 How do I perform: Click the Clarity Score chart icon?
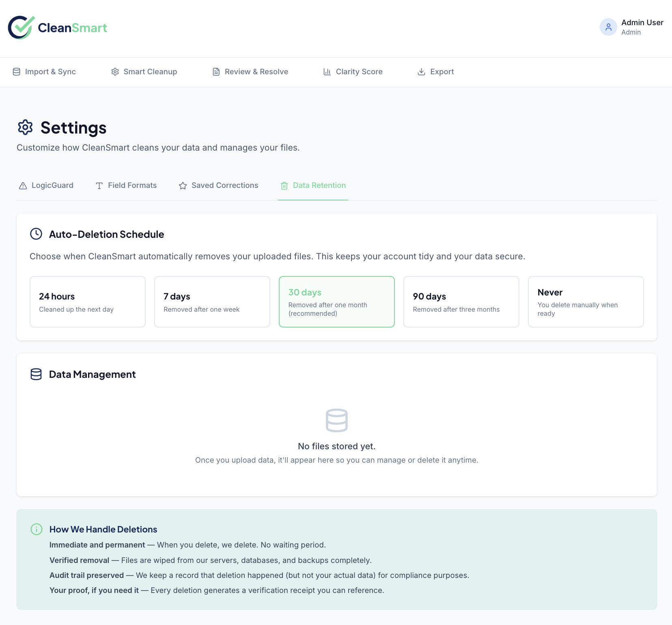click(x=327, y=72)
